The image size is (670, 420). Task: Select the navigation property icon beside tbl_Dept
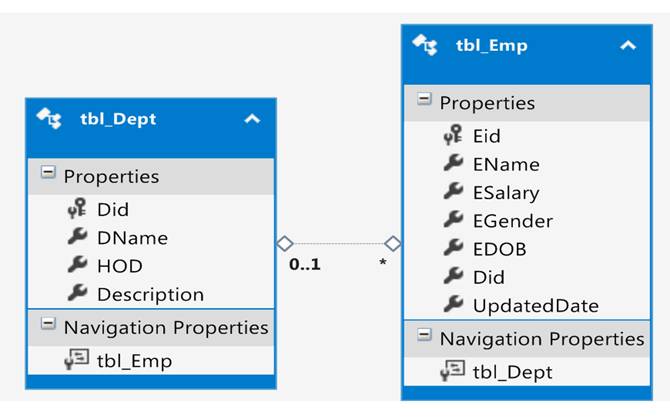[x=453, y=371]
